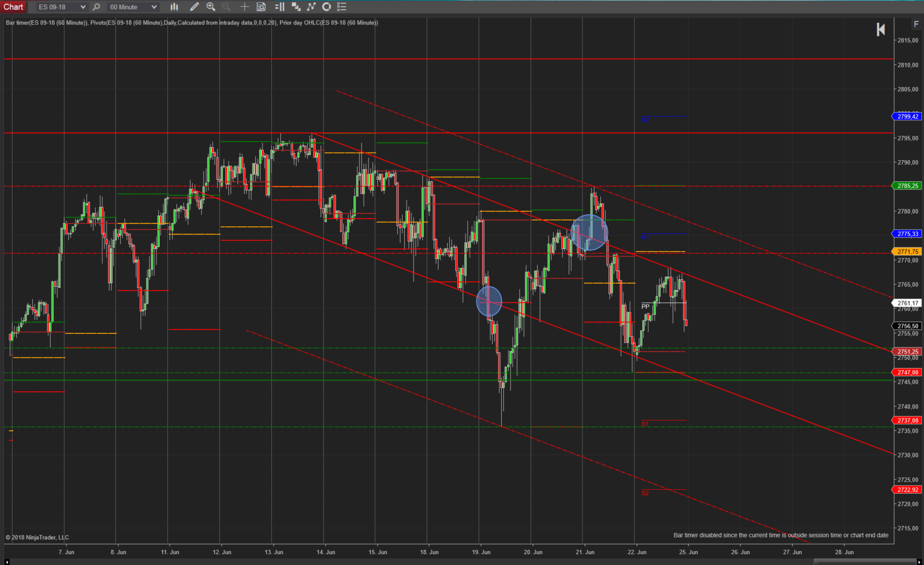924x565 pixels.
Task: Select the crosshair cursor icon
Action: 245,7
